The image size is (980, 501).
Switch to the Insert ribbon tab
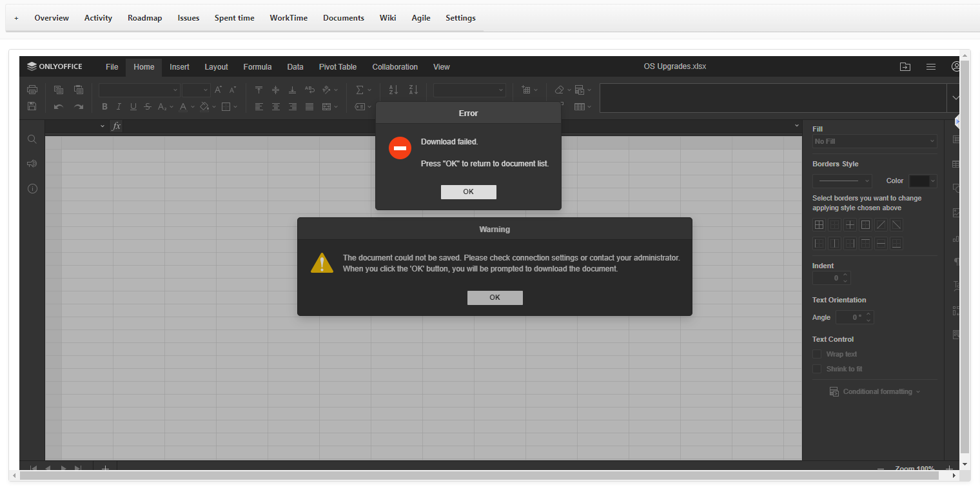click(179, 66)
